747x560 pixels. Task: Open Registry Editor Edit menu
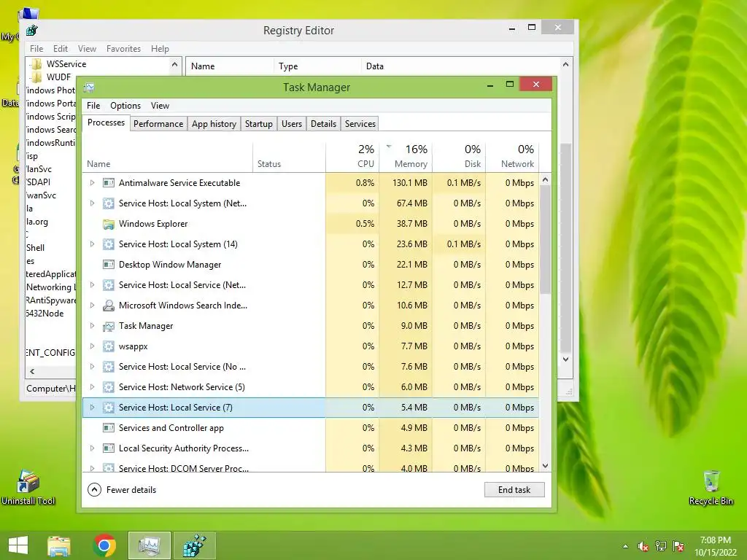click(x=60, y=49)
